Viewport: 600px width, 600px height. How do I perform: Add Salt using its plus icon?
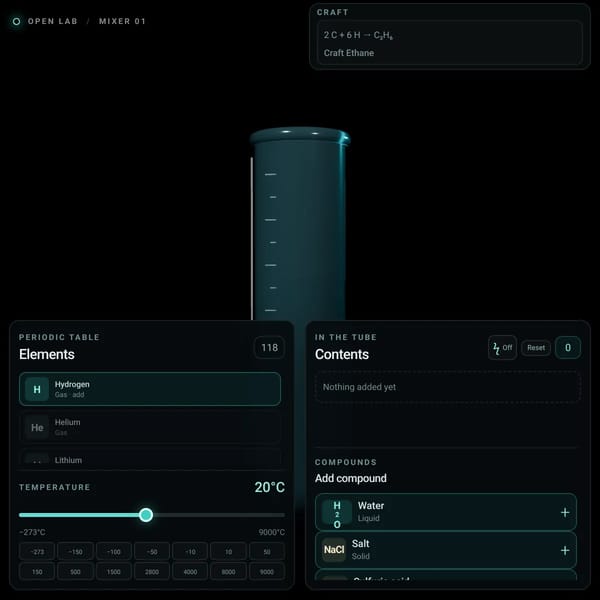pyautogui.click(x=565, y=550)
